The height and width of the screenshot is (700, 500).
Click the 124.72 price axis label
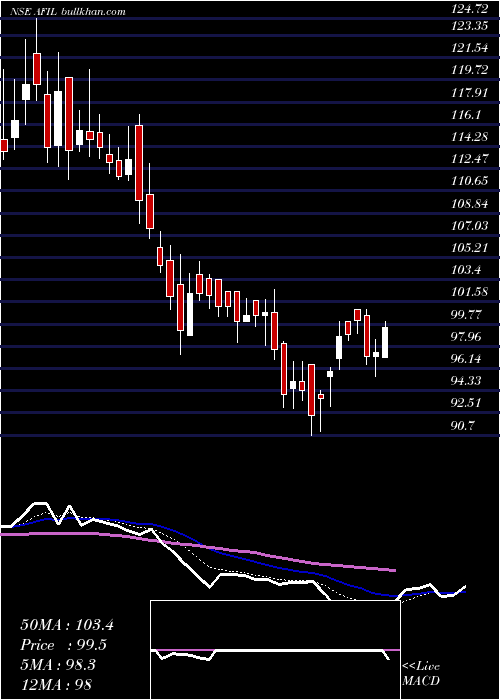tap(470, 8)
